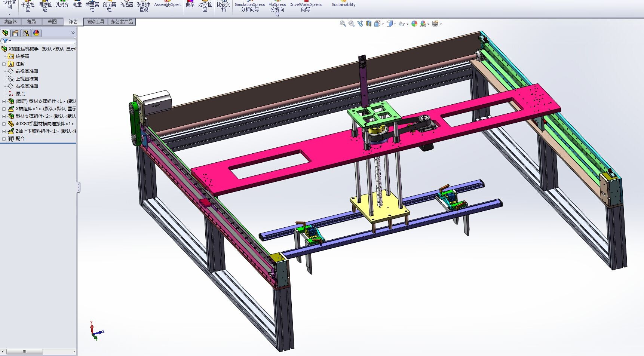Click the Apply Scene icon
This screenshot has width=644, height=356.
pyautogui.click(x=423, y=24)
